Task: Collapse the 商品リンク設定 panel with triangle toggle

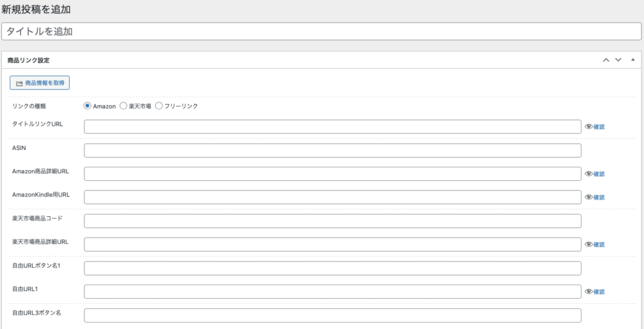Action: pos(632,60)
